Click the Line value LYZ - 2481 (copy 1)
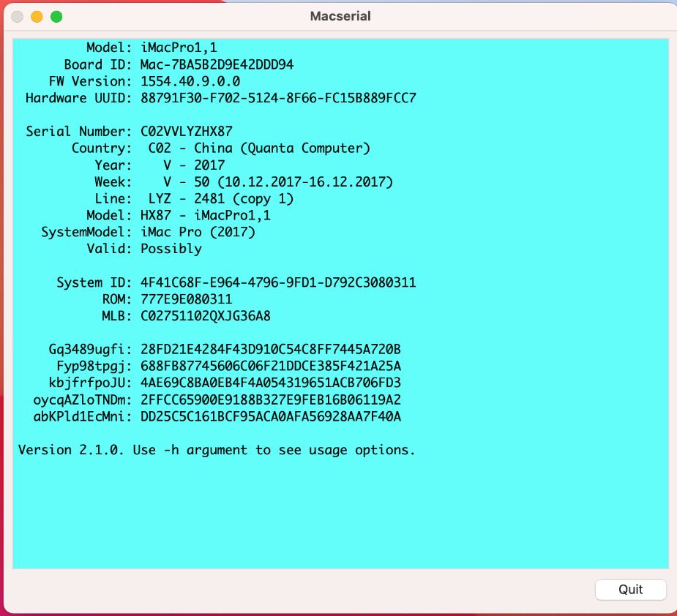 [x=220, y=198]
